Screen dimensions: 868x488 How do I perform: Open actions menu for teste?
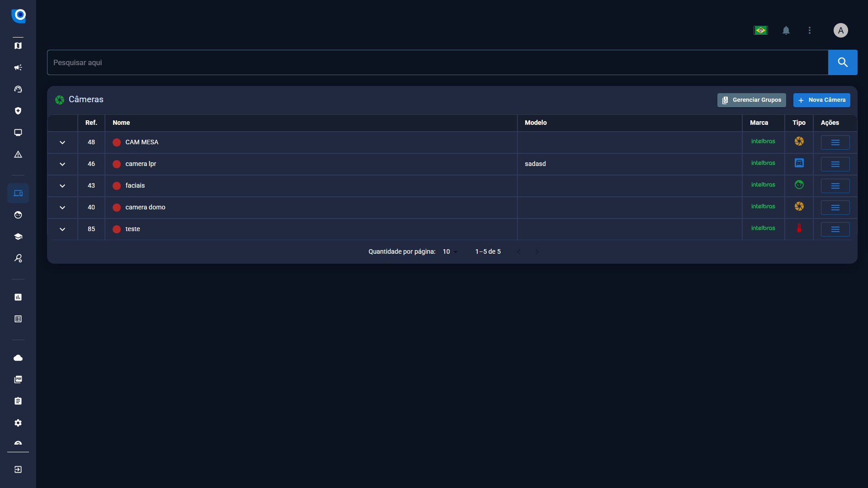point(835,229)
